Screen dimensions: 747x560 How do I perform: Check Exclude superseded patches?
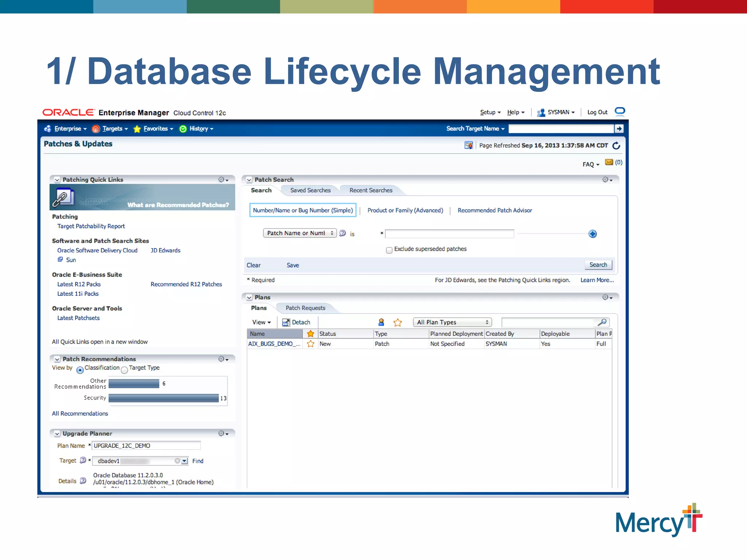[x=389, y=250]
